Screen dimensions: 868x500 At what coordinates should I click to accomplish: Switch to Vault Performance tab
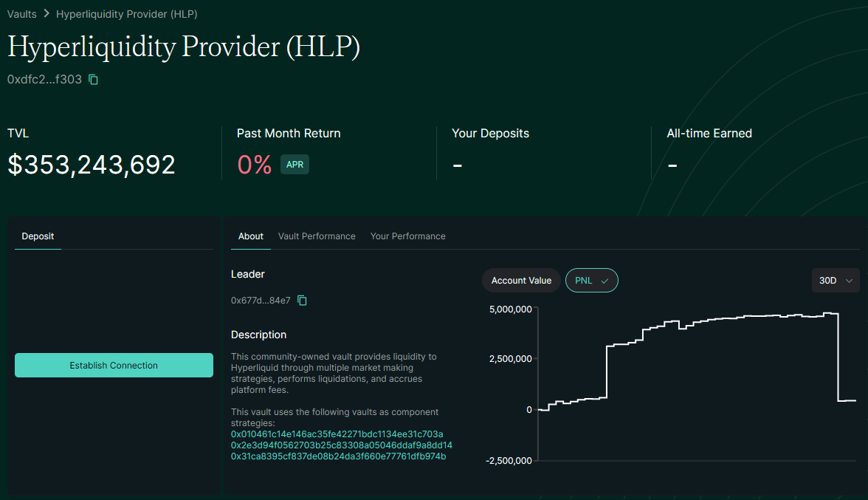tap(317, 236)
